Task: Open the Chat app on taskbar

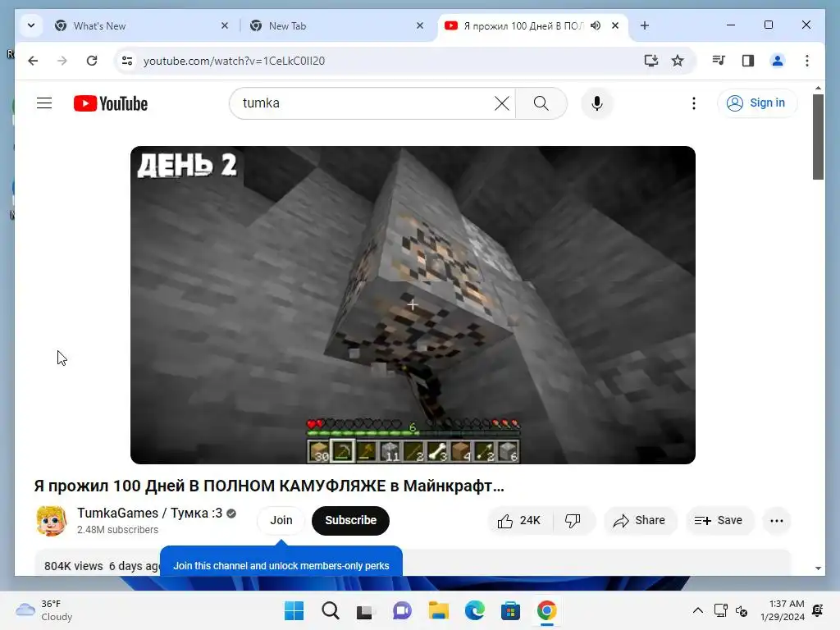Action: click(402, 610)
